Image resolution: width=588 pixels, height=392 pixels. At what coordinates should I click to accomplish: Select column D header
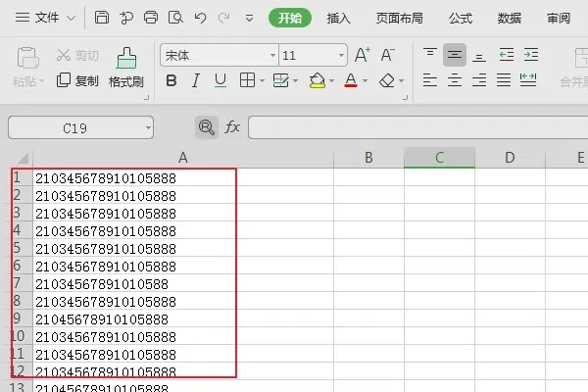click(x=510, y=158)
